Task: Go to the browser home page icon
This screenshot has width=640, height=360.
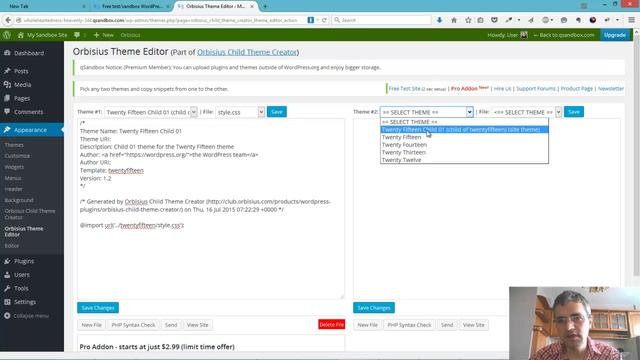Action: [453, 20]
